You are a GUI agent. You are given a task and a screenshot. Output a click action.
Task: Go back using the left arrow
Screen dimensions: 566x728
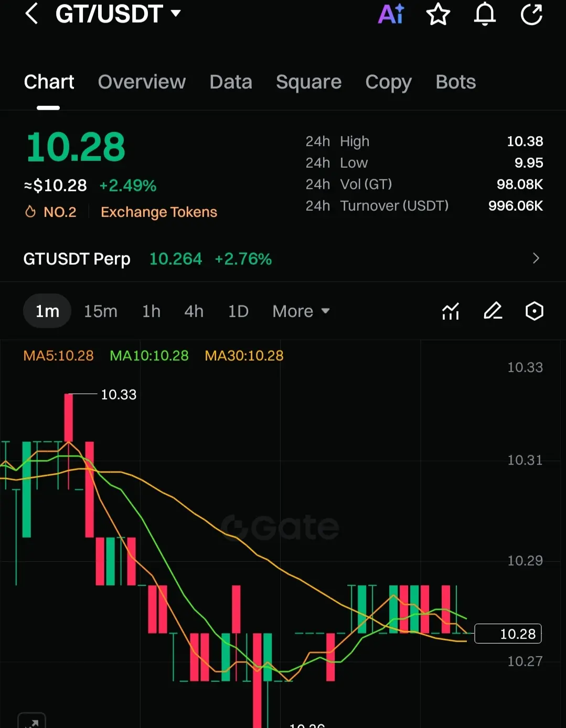click(x=31, y=14)
